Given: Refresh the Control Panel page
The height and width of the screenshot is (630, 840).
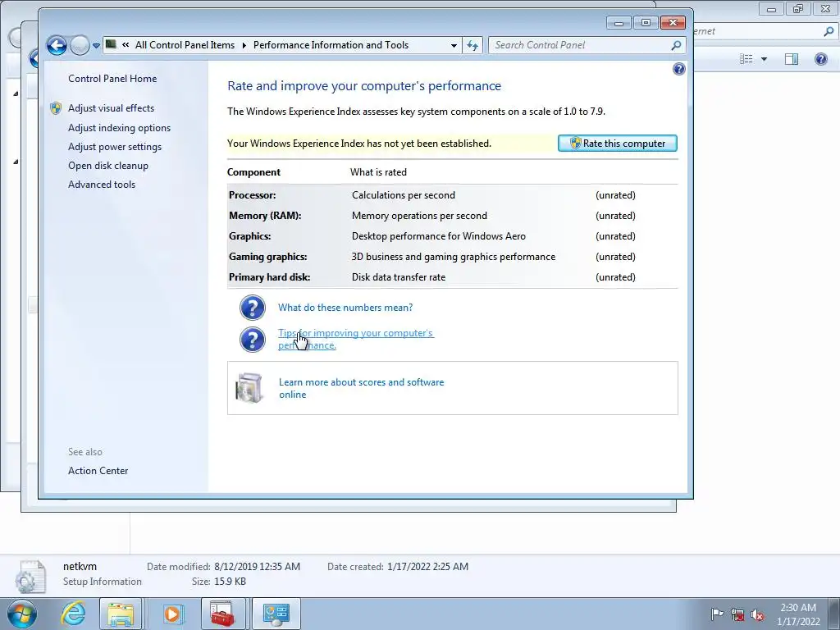Looking at the screenshot, I should 472,46.
